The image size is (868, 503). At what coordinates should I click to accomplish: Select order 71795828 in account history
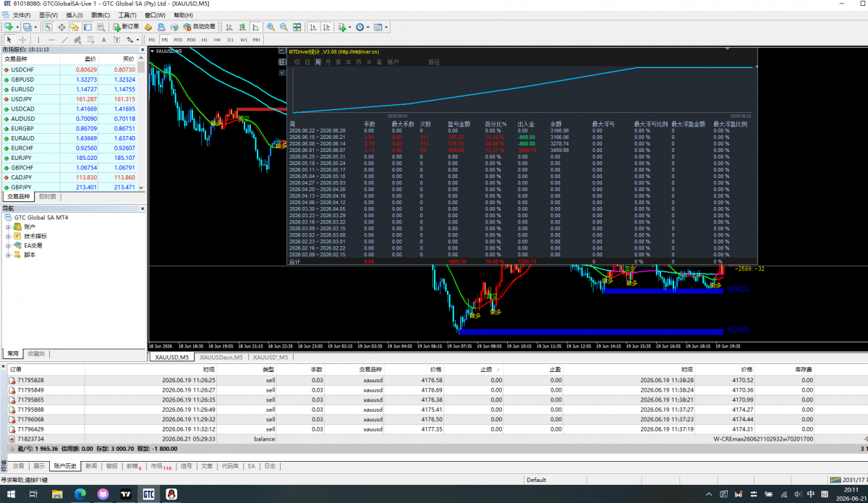click(434, 380)
